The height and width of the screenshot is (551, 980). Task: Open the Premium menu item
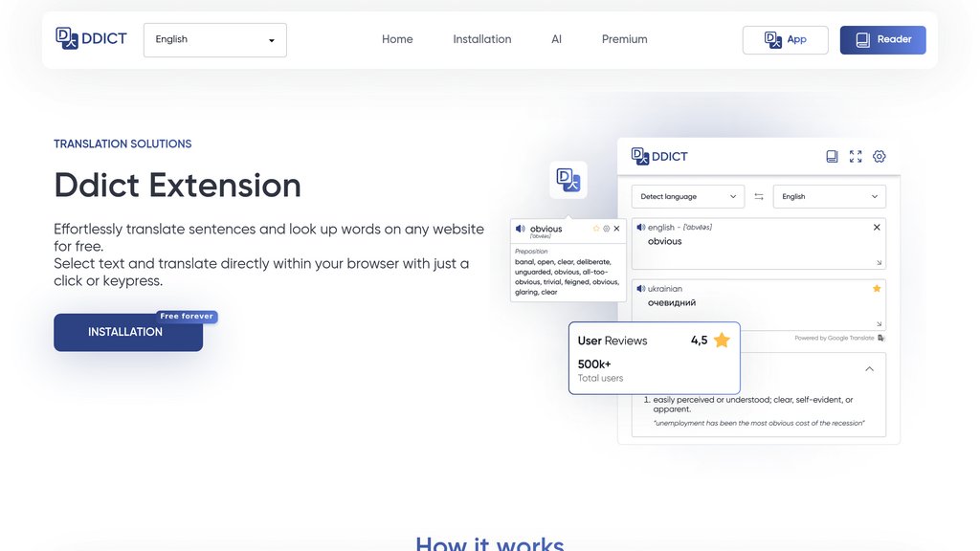(x=624, y=39)
